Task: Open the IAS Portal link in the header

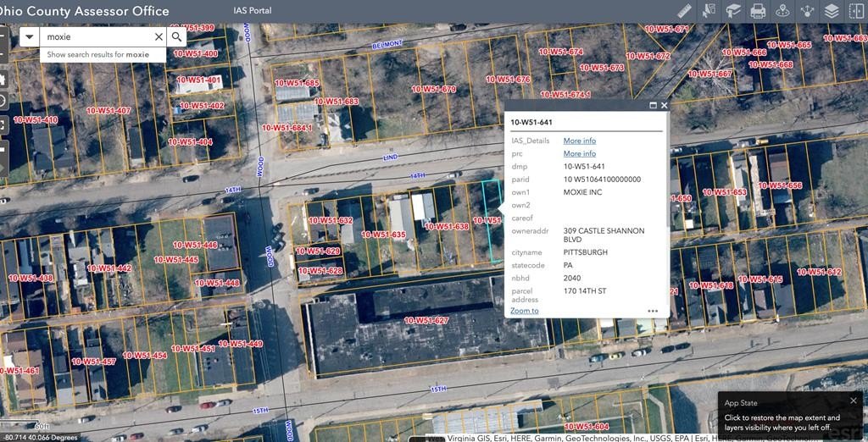Action: [253, 11]
